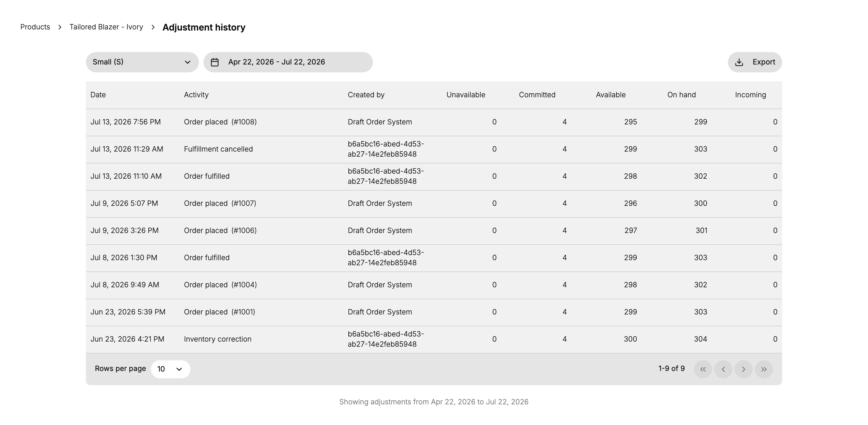Click Available value 296
Viewport: 868px width, 425px height.
630,203
